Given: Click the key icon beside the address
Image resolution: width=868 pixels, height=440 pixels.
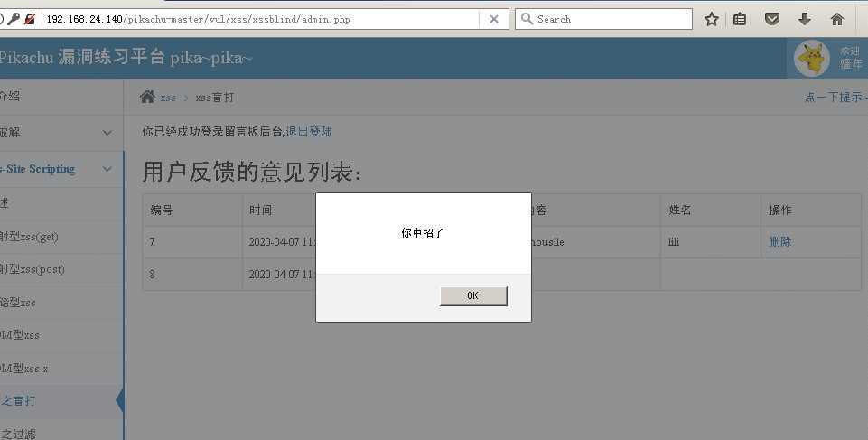Looking at the screenshot, I should (14, 19).
